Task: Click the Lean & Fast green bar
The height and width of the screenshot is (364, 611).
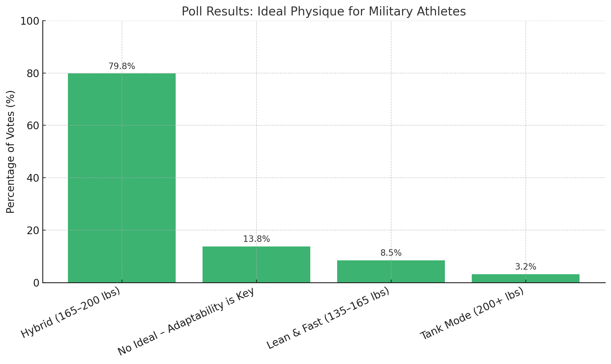Action: coord(391,271)
